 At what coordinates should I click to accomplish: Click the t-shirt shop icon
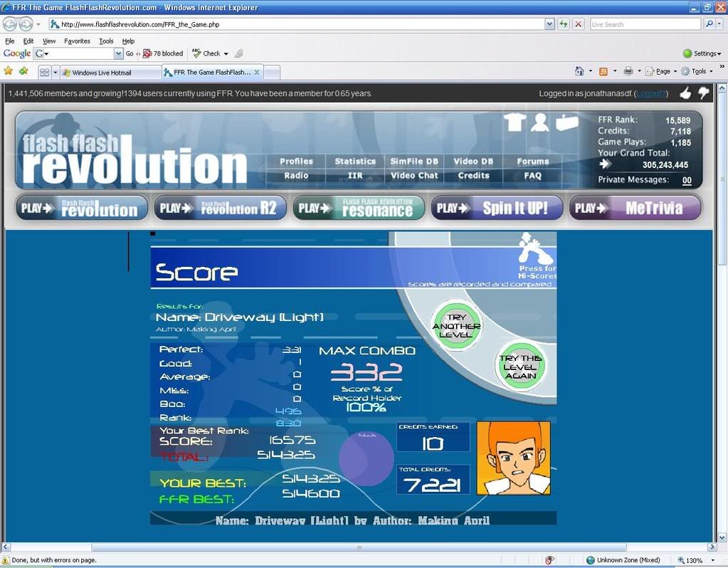click(x=515, y=122)
